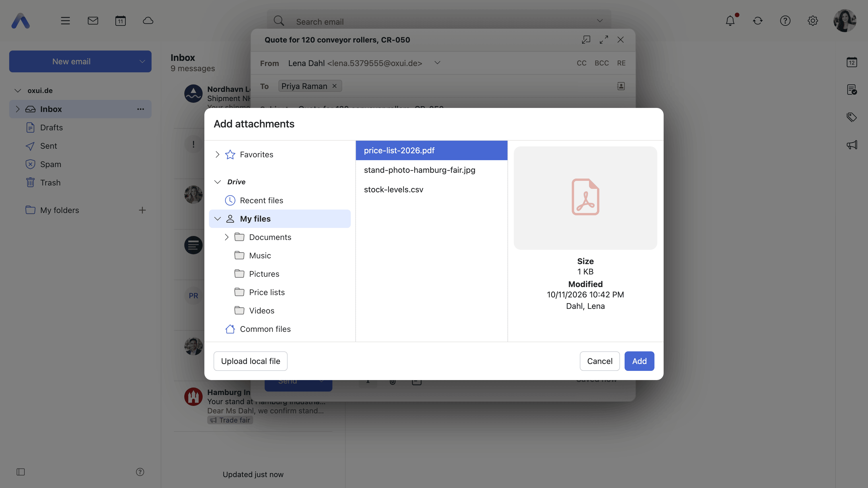
Task: Open the cloud drive icon in top bar
Action: 148,21
